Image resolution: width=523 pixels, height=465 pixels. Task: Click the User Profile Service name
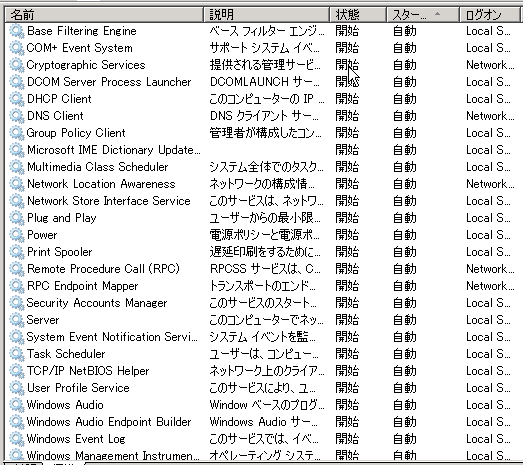(x=78, y=388)
